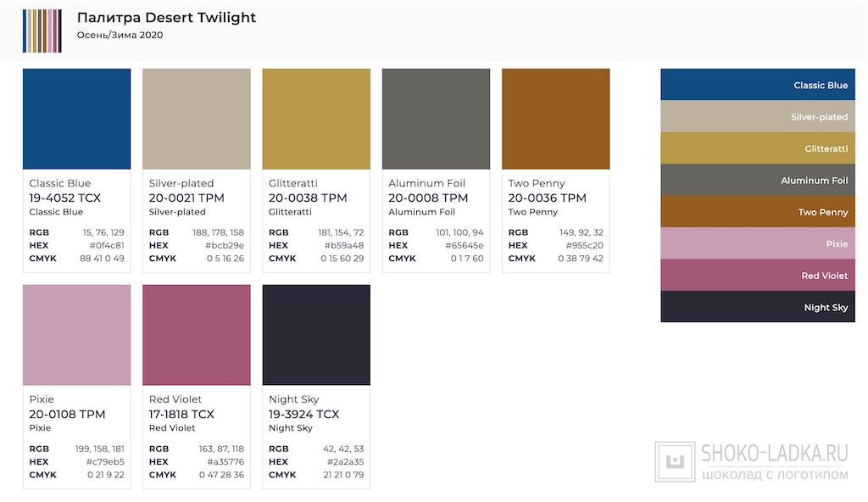The width and height of the screenshot is (868, 502).
Task: Choose the Aluminum Foil gray swatch
Action: pyautogui.click(x=436, y=119)
